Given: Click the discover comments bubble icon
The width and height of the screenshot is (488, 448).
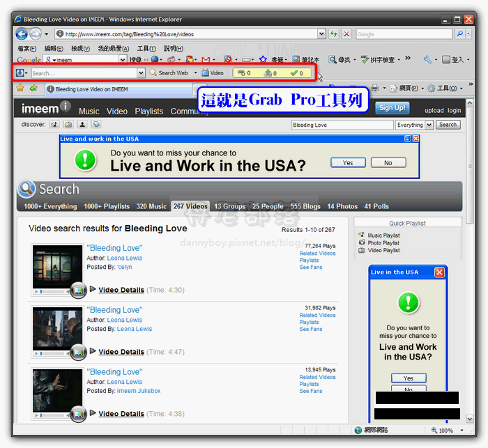Looking at the screenshot, I should point(96,125).
